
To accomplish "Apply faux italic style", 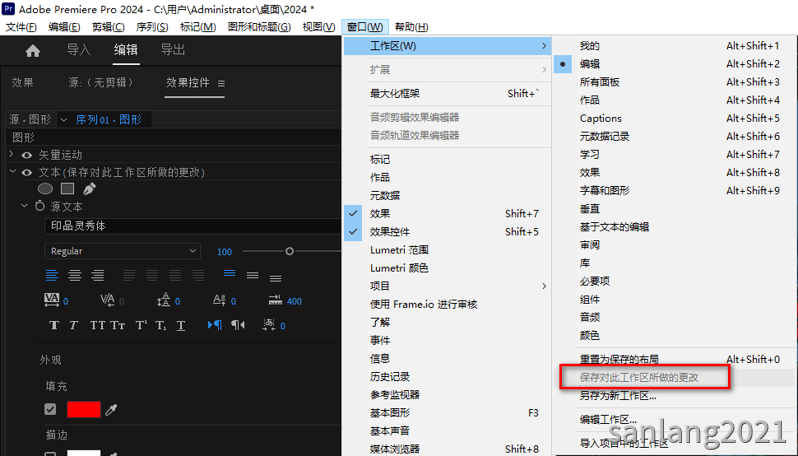I will (74, 325).
